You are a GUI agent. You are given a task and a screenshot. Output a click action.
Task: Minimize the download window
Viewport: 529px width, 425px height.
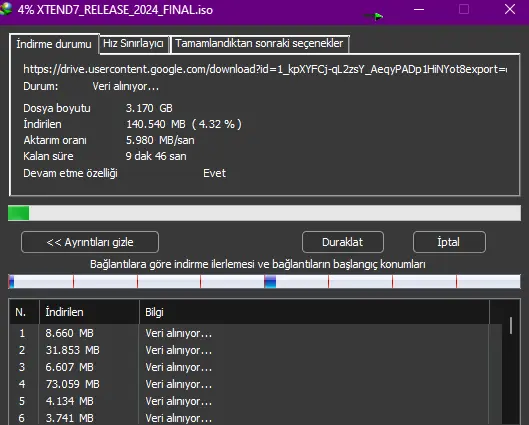(419, 9)
